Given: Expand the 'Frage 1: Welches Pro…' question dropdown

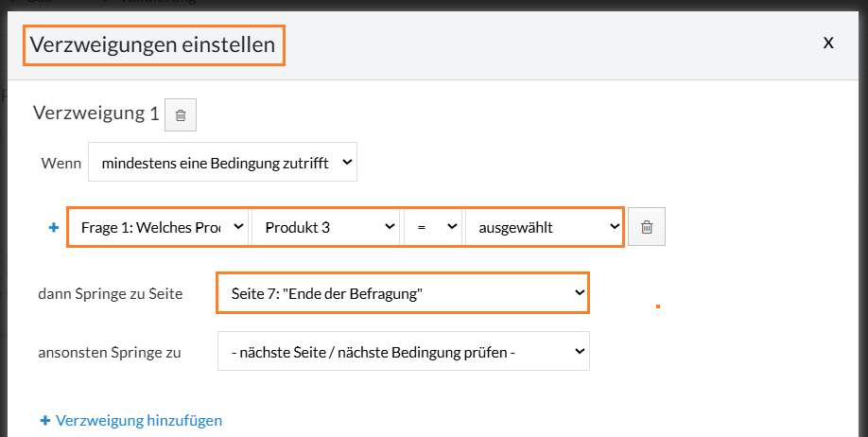Looking at the screenshot, I should point(159,227).
